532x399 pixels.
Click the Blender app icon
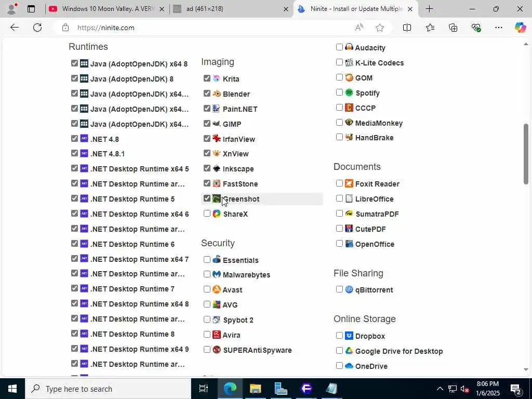point(217,94)
